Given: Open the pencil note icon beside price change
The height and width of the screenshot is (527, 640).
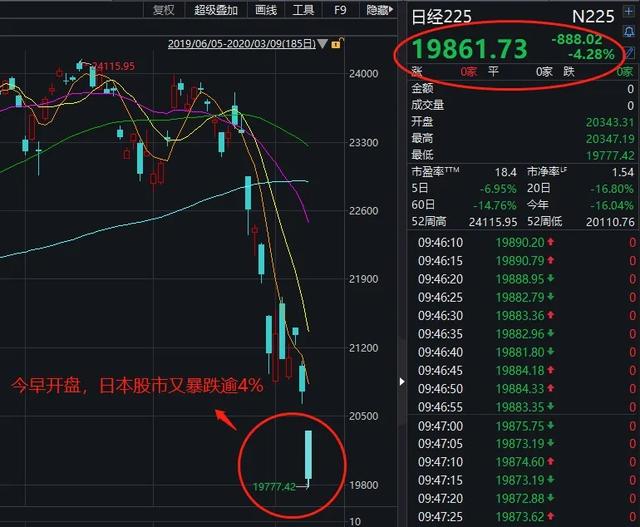Looking at the screenshot, I should [x=630, y=52].
